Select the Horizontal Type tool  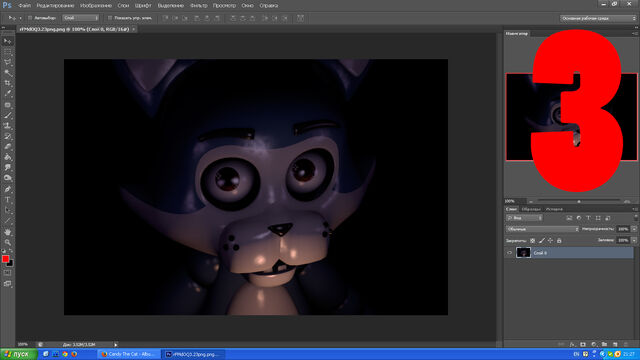tap(8, 200)
